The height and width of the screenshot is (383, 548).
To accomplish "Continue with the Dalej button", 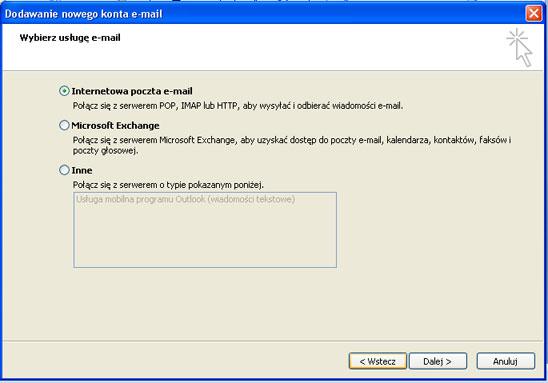I will pyautogui.click(x=438, y=361).
